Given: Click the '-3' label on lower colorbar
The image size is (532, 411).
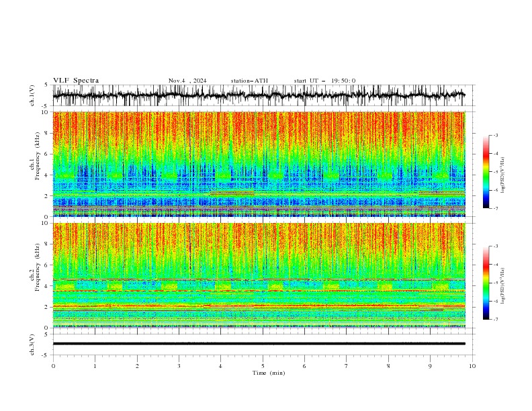Looking at the screenshot, I should point(495,246).
